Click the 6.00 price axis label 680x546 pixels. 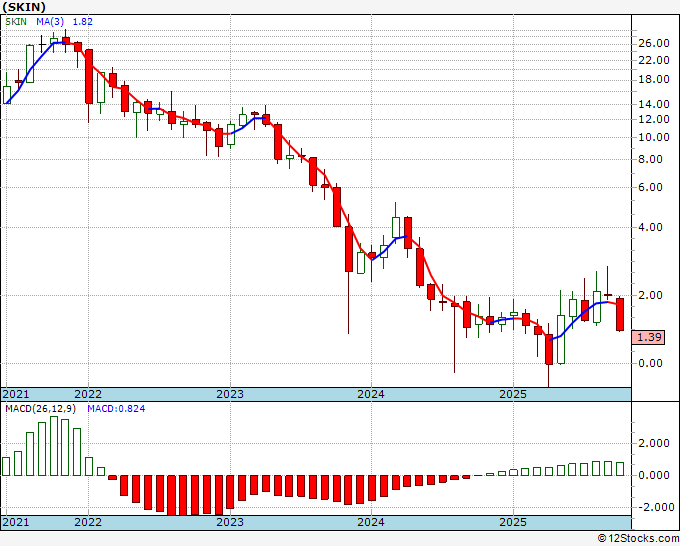651,187
